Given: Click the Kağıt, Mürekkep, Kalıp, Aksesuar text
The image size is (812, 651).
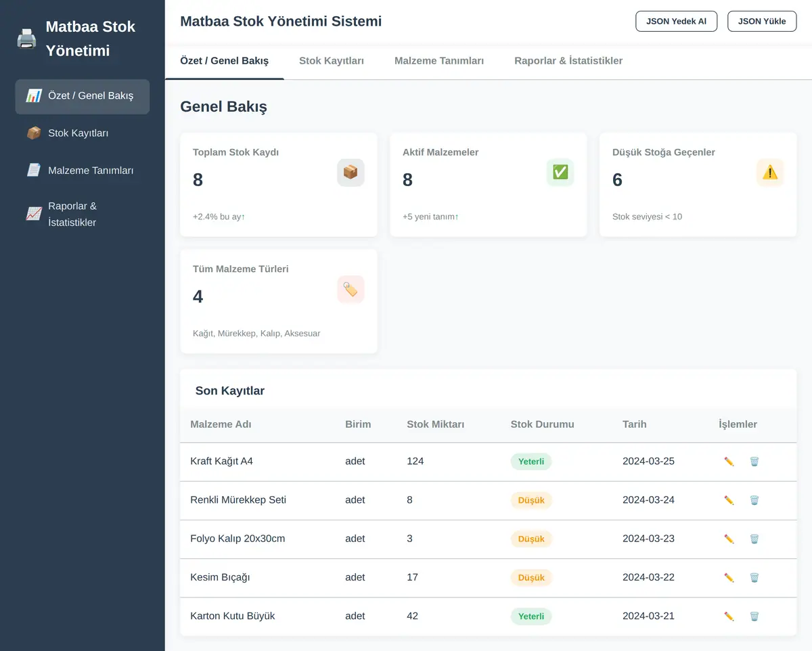Looking at the screenshot, I should coord(256,334).
